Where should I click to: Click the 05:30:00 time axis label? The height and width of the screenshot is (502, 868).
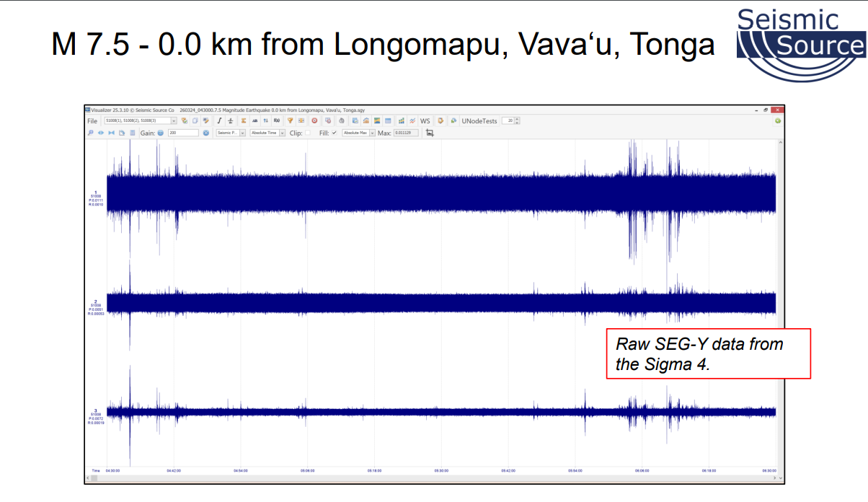[x=441, y=470]
